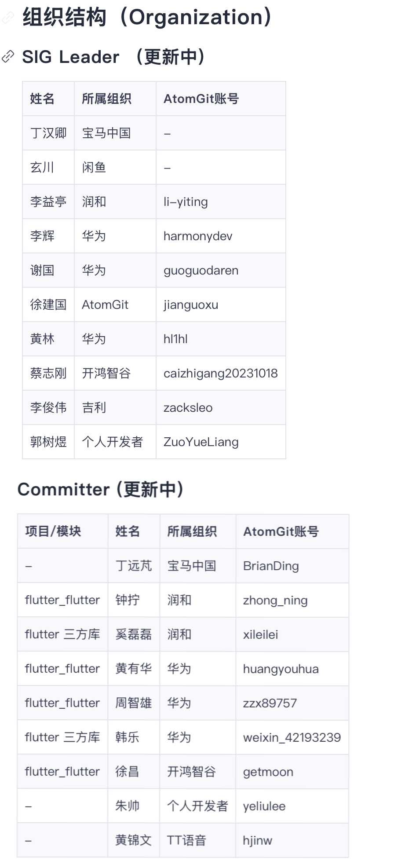
Task: Select the xileilei account text
Action: pos(260,635)
